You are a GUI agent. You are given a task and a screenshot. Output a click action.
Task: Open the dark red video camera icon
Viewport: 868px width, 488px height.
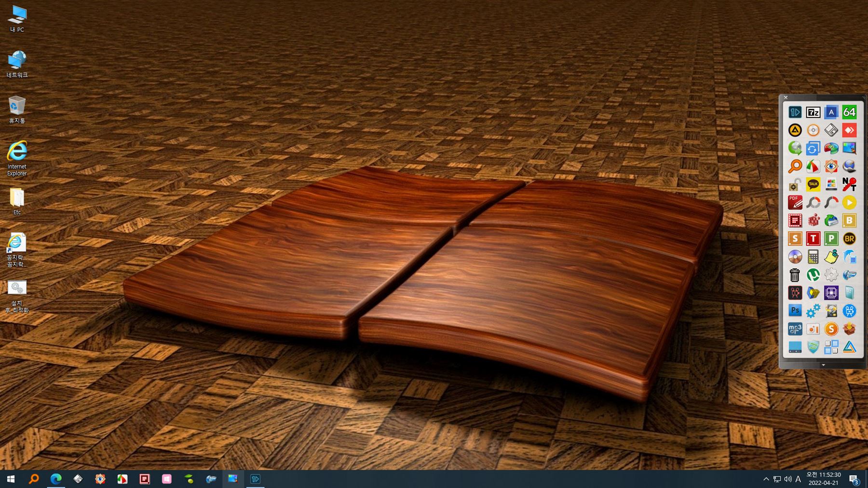click(795, 293)
